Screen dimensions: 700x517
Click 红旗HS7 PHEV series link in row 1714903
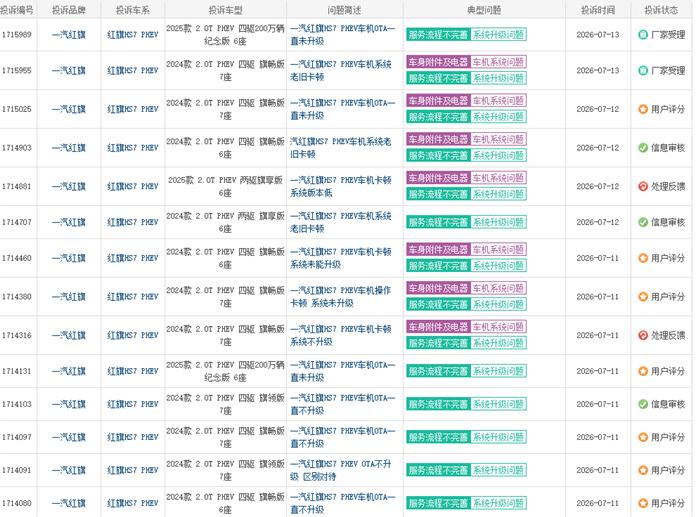coord(133,148)
